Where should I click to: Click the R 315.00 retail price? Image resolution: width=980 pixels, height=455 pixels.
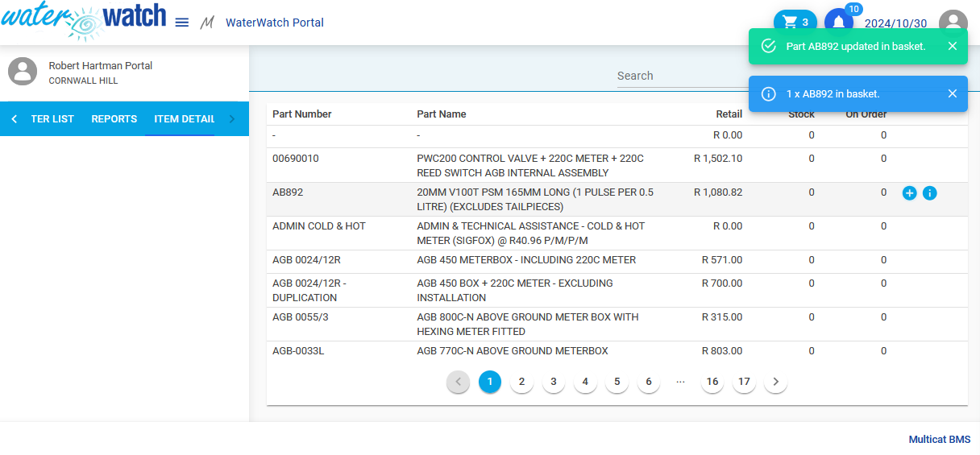tap(722, 317)
